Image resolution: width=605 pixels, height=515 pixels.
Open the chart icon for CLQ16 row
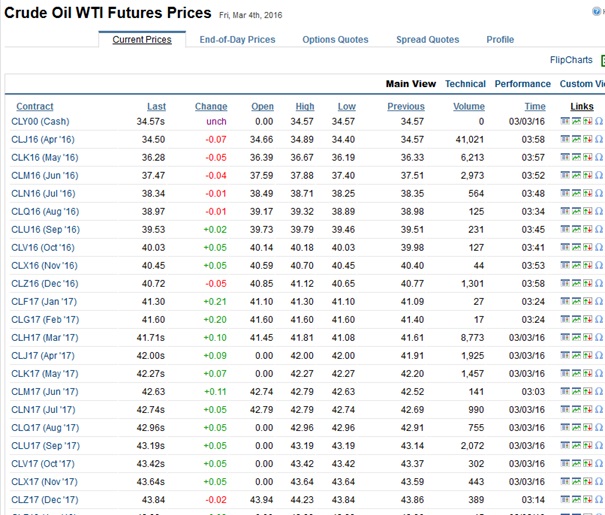(x=577, y=211)
